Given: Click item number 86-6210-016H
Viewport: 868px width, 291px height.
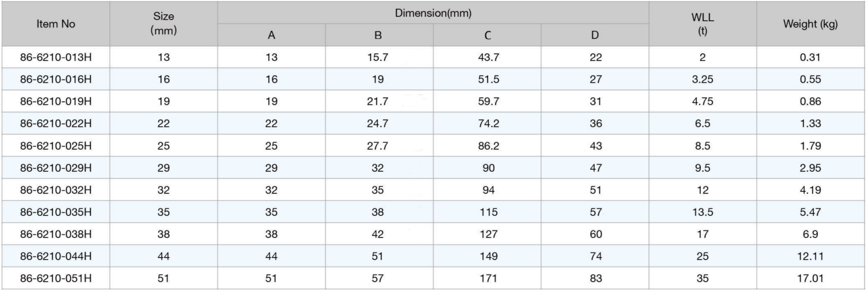Looking at the screenshot, I should pos(55,79).
